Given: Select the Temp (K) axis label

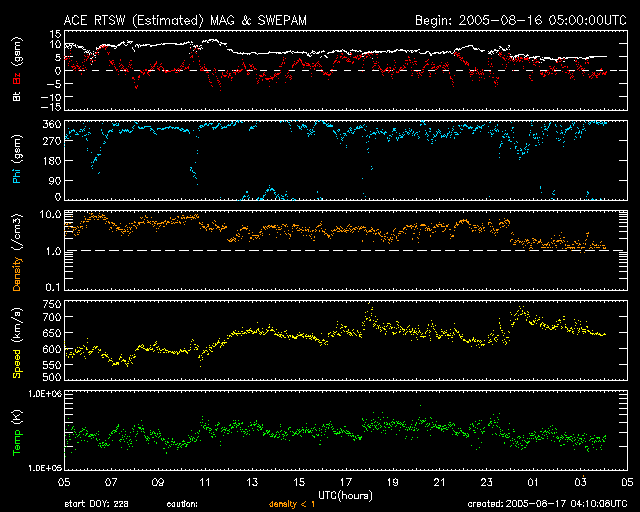Looking at the screenshot, I should coord(17,431).
